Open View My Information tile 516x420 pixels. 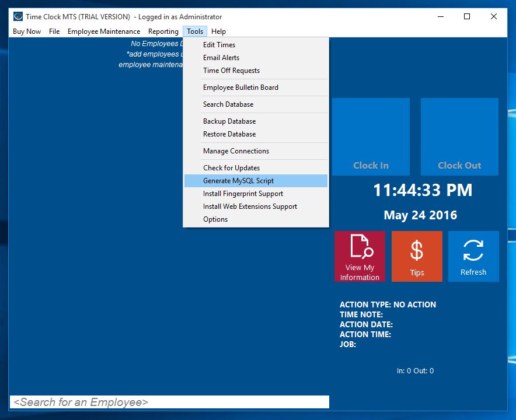pos(360,256)
